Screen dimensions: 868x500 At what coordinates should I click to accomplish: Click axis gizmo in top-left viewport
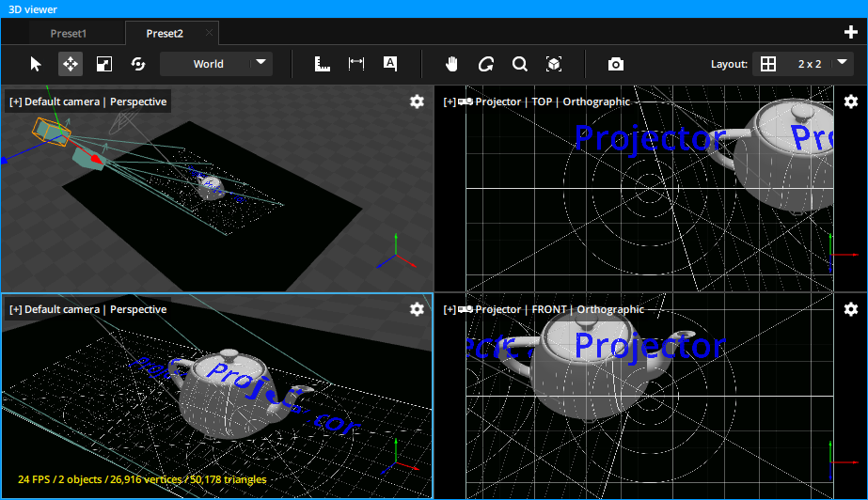pos(396,252)
